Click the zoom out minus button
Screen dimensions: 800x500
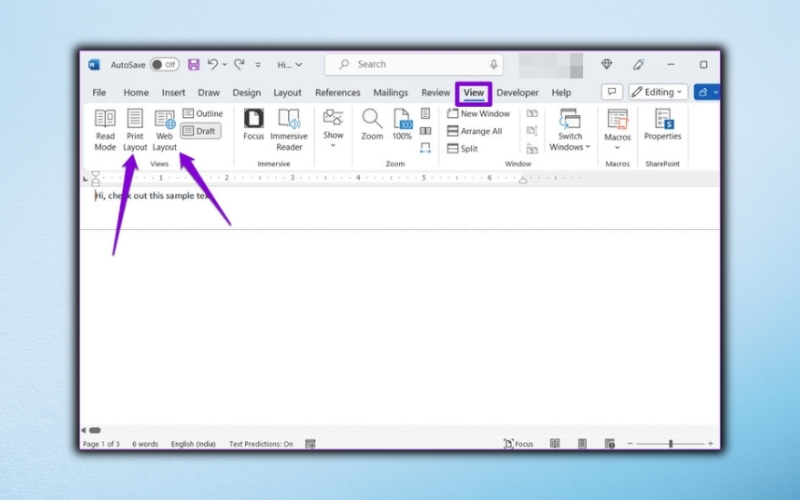630,444
